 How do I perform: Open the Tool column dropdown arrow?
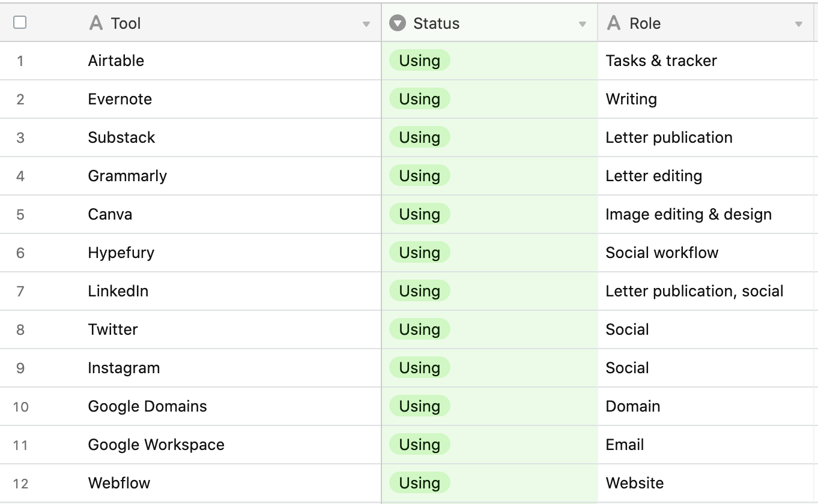click(366, 25)
